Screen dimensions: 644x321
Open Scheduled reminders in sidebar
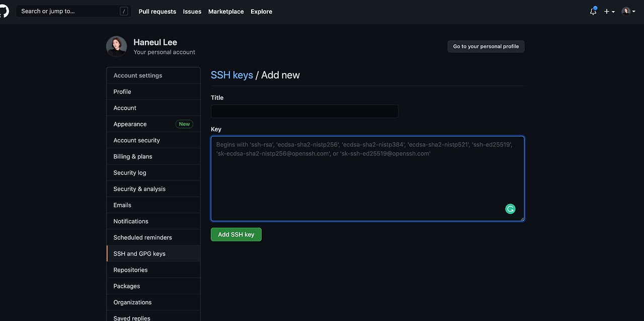click(153, 237)
